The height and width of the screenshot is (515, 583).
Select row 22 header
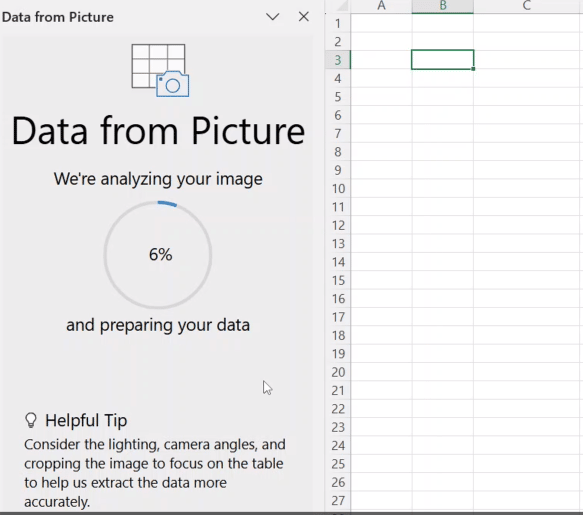point(338,409)
